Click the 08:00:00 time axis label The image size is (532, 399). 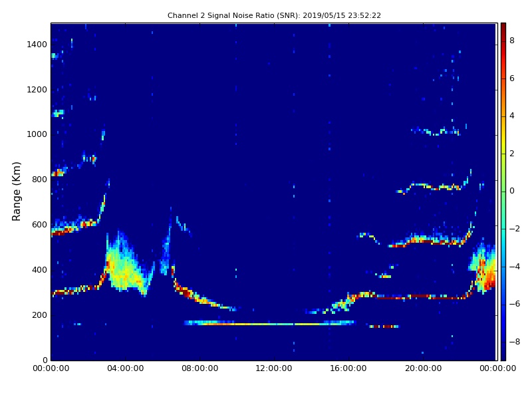(200, 368)
